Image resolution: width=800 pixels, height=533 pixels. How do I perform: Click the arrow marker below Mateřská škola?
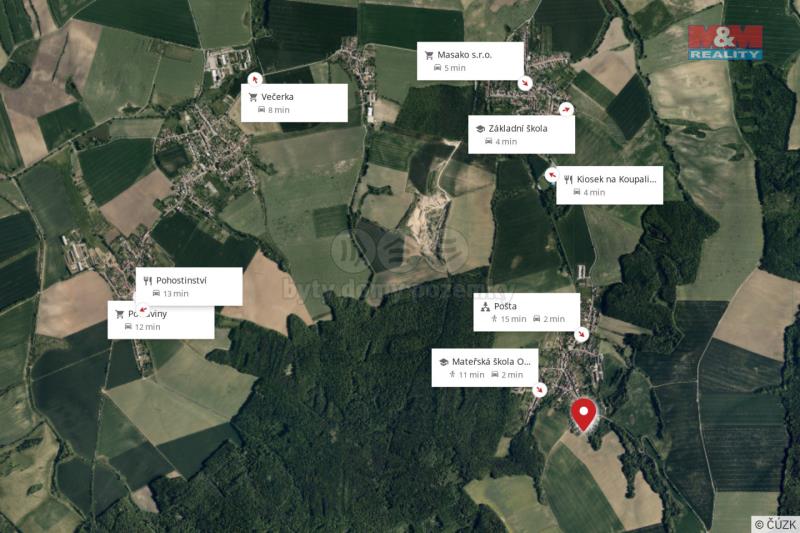[x=539, y=390]
